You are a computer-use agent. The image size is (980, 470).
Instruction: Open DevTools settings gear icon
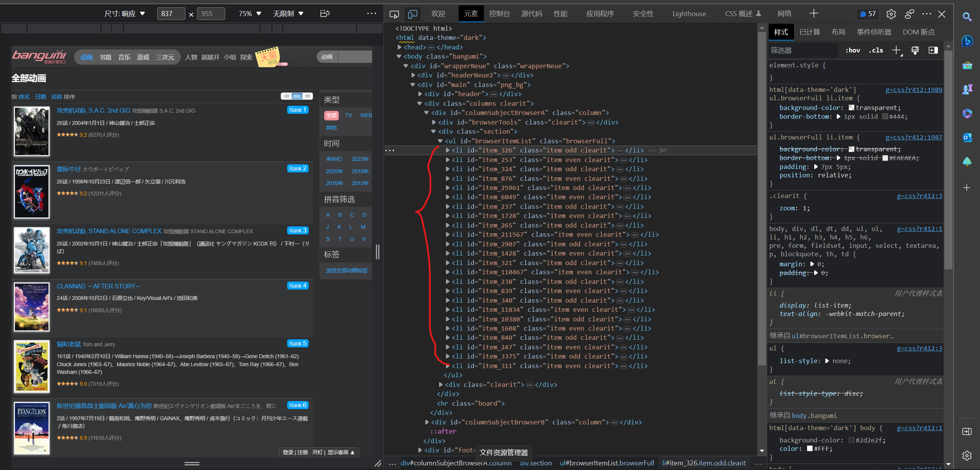[x=891, y=14]
